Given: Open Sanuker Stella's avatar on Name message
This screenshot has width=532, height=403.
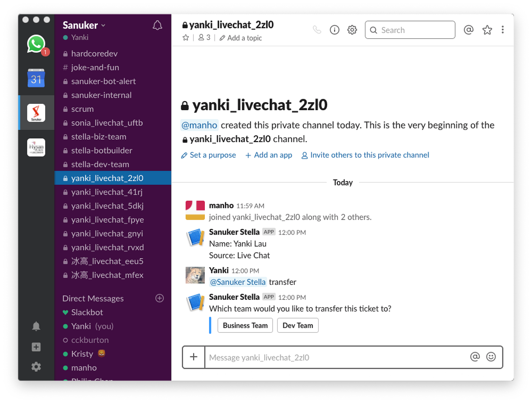Looking at the screenshot, I should tap(195, 237).
